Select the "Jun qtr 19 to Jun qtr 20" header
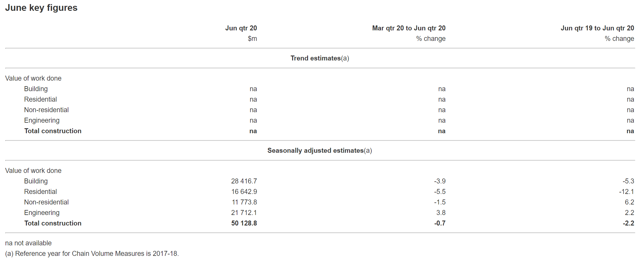This screenshot has height=262, width=644. 597,28
